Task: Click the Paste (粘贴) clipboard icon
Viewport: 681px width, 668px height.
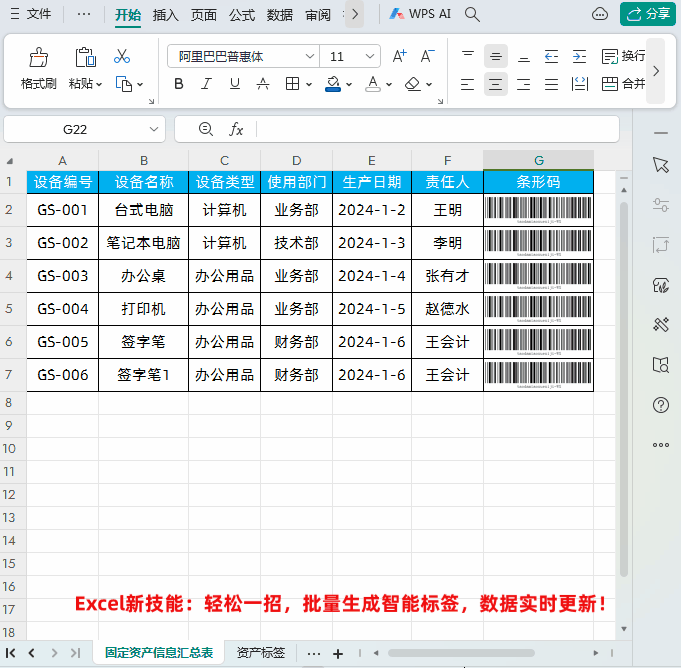Action: click(85, 57)
